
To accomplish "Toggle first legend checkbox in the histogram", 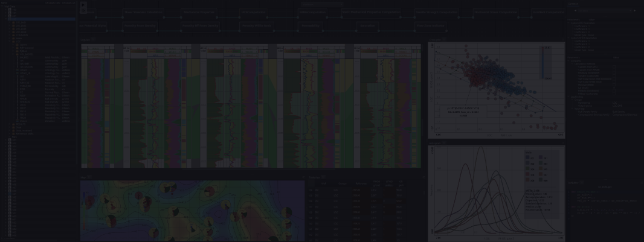I will coord(528,158).
